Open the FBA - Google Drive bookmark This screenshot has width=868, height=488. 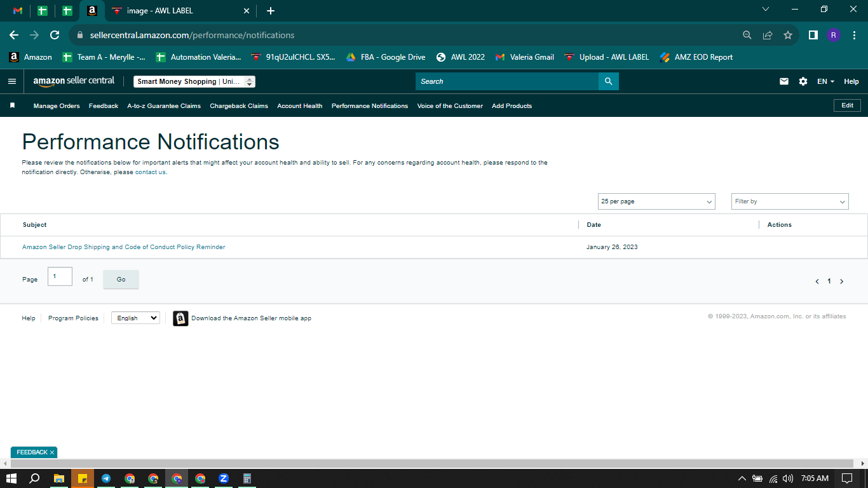coord(385,57)
